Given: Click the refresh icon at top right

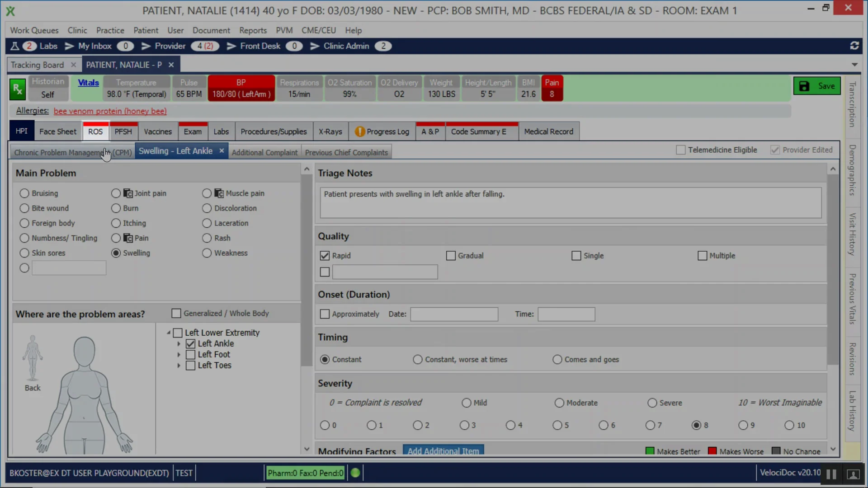Looking at the screenshot, I should click(x=854, y=46).
